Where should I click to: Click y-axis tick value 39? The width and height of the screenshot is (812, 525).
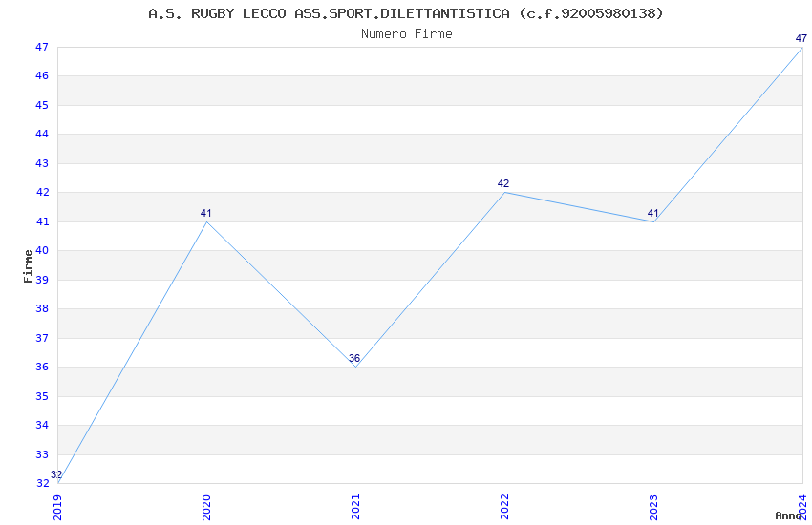[x=42, y=280]
